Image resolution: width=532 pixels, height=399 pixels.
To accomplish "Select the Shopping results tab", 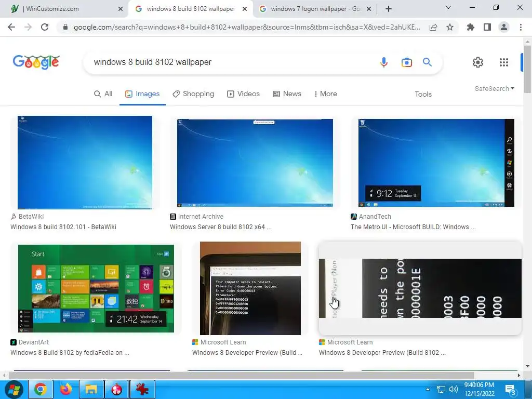I will [193, 94].
